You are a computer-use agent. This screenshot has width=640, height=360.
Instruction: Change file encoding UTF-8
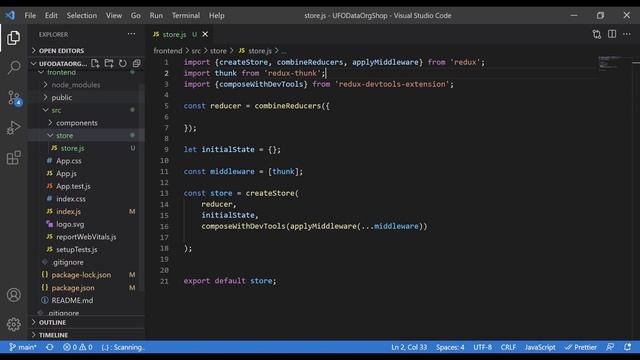482,347
